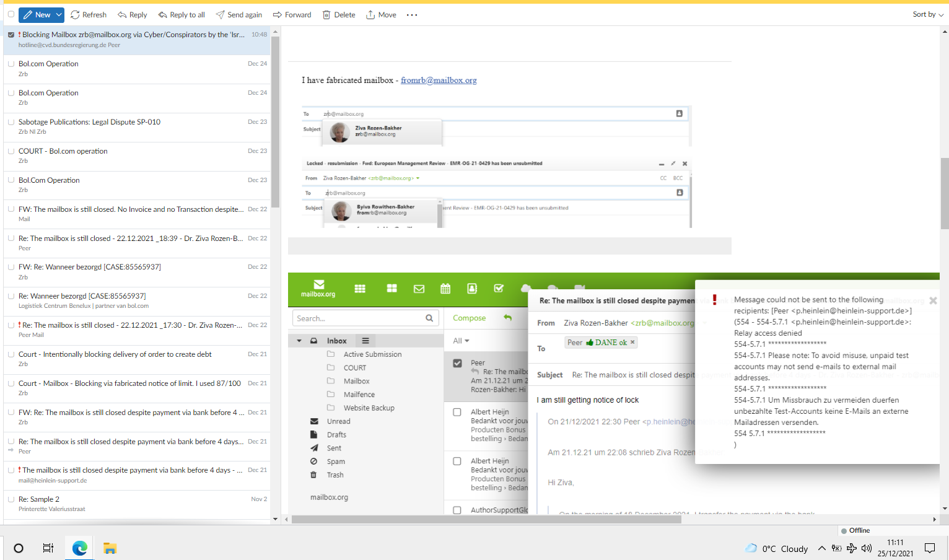Open the Website Backup folder
Screen dimensions: 949x560
(x=369, y=408)
